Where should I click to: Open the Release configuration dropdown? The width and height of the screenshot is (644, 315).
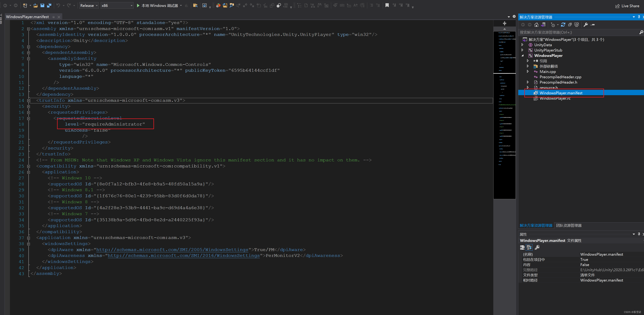pos(97,5)
